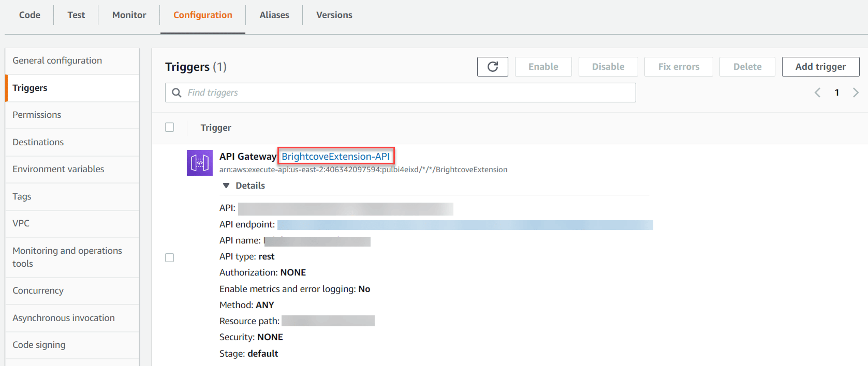Click the Trigger column header
Image resolution: width=868 pixels, height=366 pixels.
pyautogui.click(x=216, y=128)
